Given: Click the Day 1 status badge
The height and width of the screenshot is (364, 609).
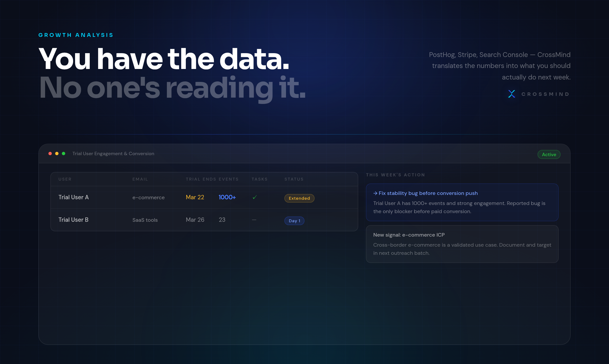Looking at the screenshot, I should (x=294, y=221).
